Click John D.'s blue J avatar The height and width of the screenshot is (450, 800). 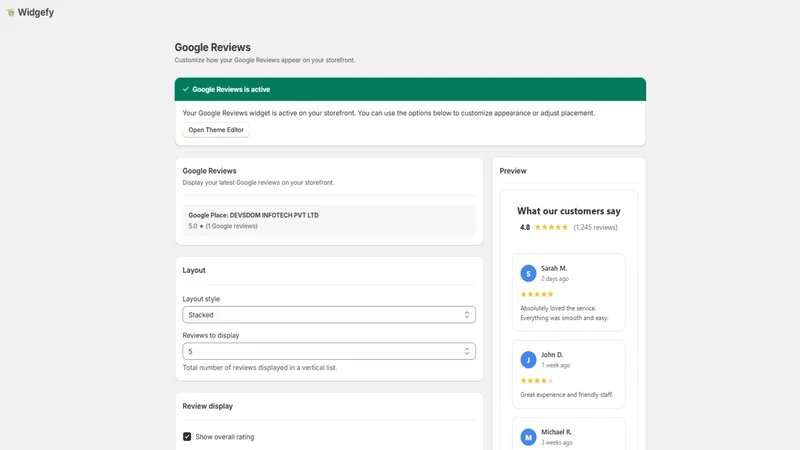pos(528,360)
